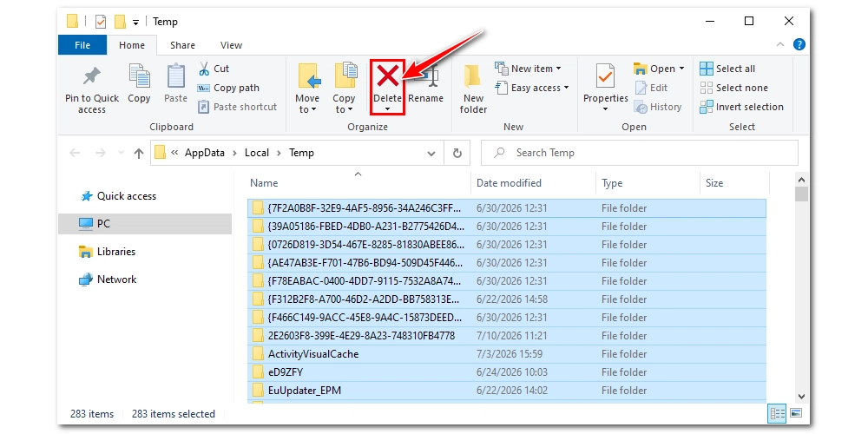Create a New folder

click(473, 89)
